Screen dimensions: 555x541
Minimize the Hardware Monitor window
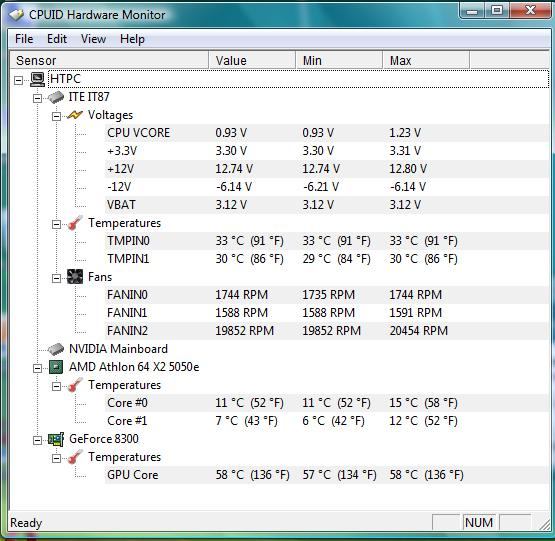472,11
